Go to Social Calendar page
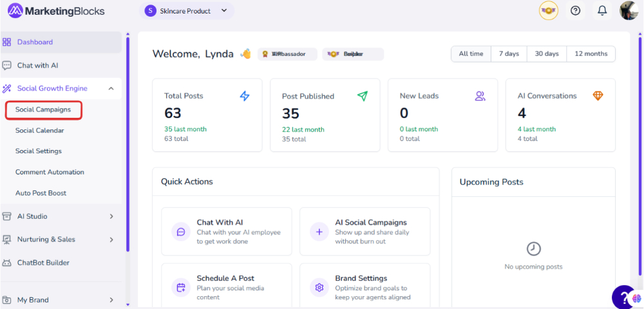Image resolution: width=644 pixels, height=309 pixels. pos(40,131)
